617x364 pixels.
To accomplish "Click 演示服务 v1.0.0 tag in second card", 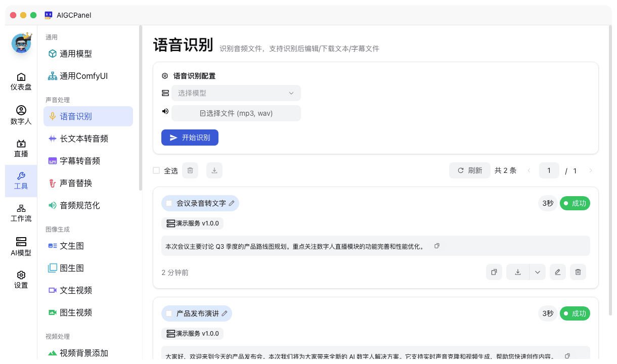I will click(x=193, y=333).
